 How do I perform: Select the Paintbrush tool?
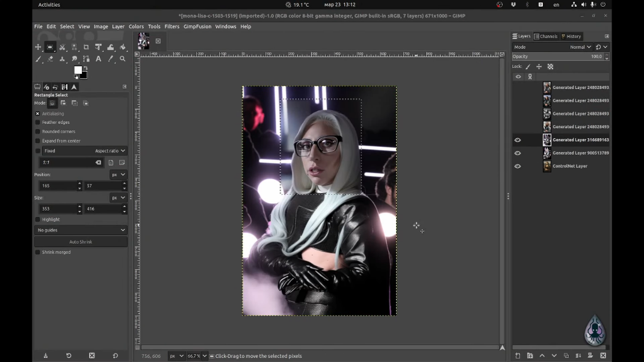tap(38, 59)
